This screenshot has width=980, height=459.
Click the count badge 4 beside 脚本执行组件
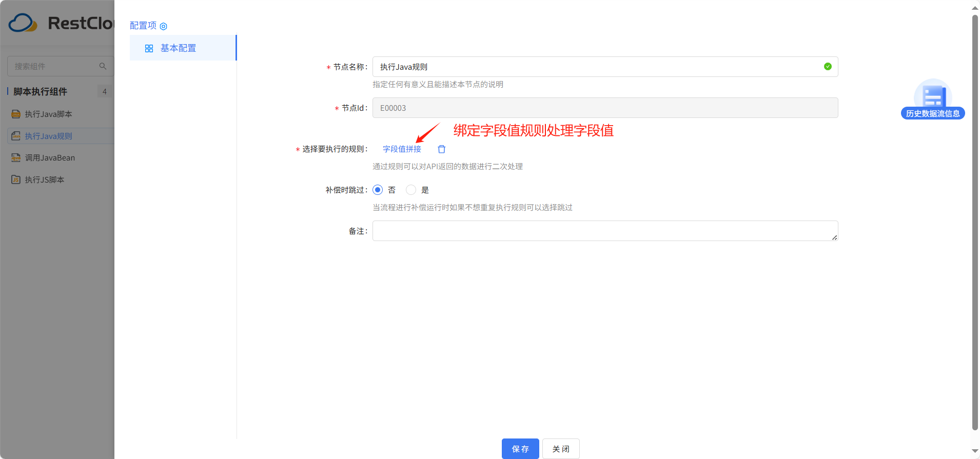(x=105, y=91)
